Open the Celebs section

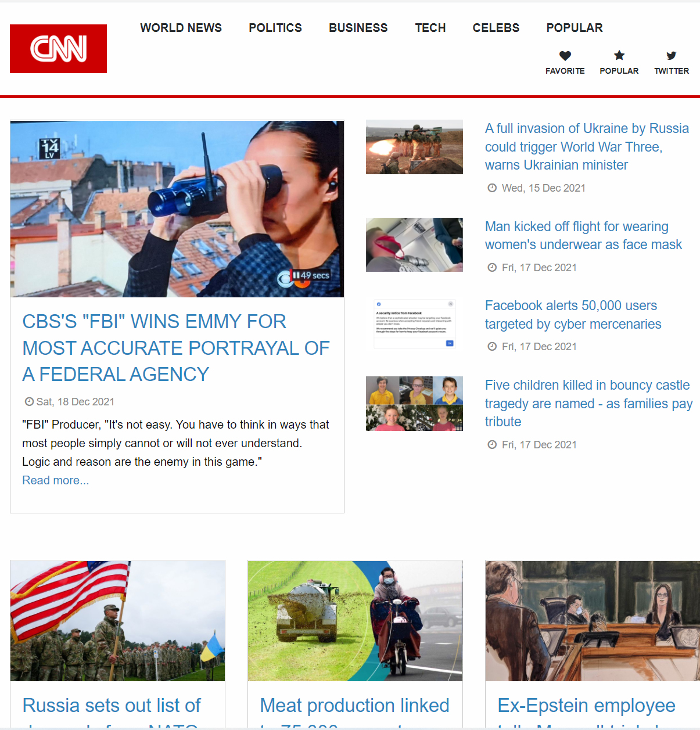point(496,28)
